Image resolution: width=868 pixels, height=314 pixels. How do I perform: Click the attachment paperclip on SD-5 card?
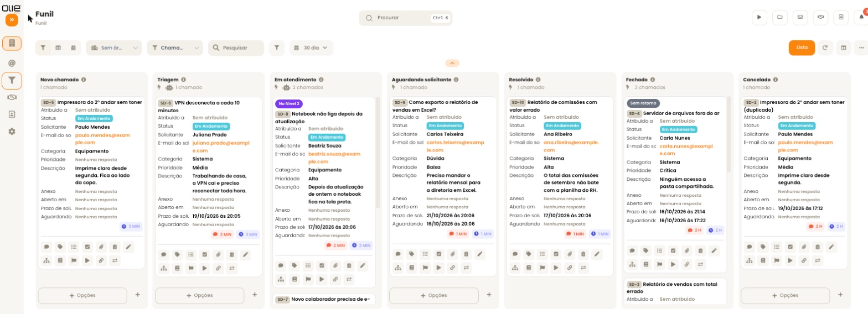pyautogui.click(x=101, y=247)
